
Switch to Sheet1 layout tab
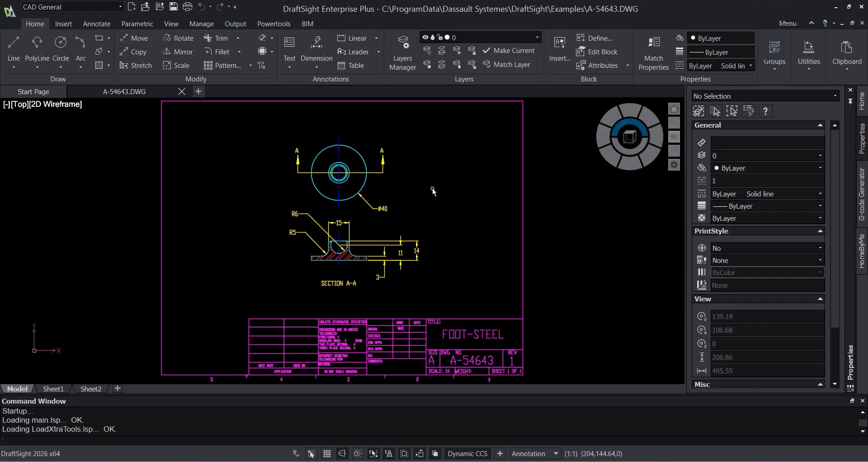point(53,389)
